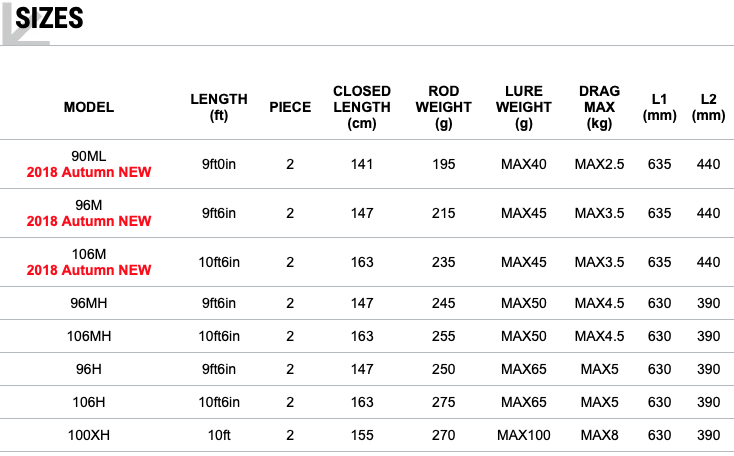Viewport: 734px width, 456px height.
Task: Click the ROD WEIGHT (g) header
Action: [x=443, y=107]
